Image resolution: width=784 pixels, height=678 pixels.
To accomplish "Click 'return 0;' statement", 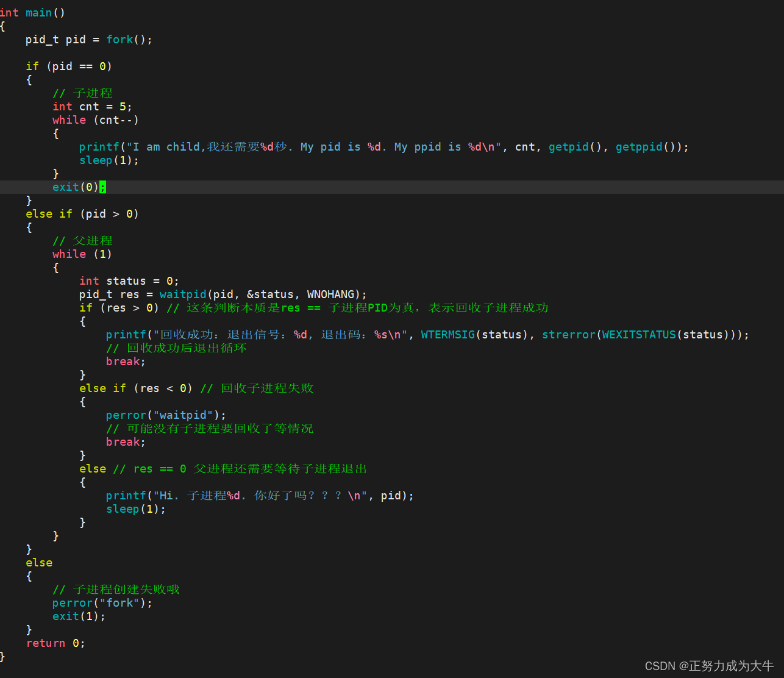I will [55, 643].
